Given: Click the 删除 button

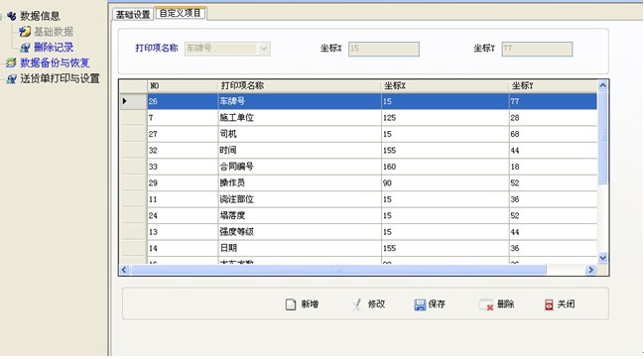Looking at the screenshot, I should pos(497,304).
